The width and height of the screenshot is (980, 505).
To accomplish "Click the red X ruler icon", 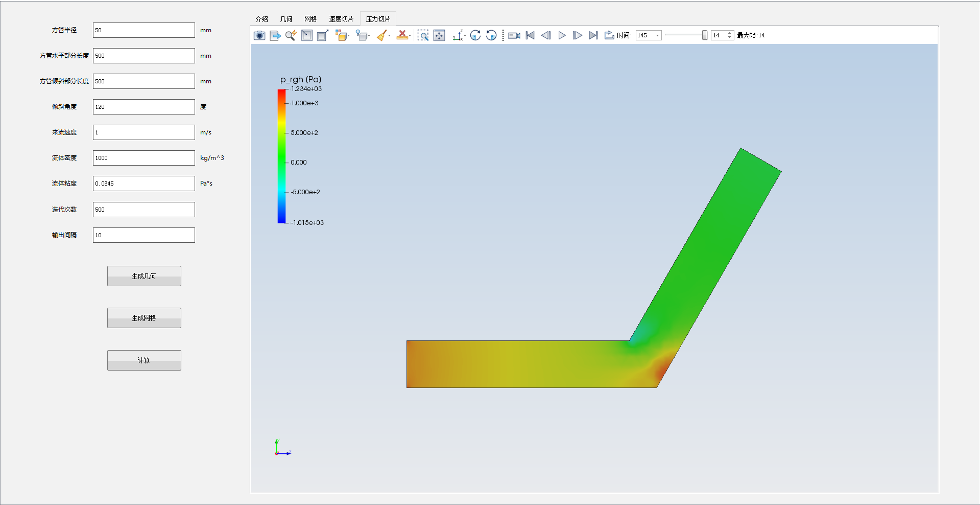I will (402, 35).
